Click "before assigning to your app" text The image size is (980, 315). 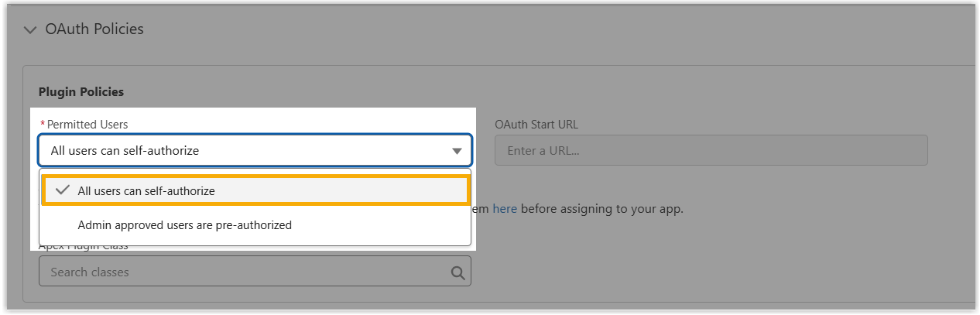(601, 208)
